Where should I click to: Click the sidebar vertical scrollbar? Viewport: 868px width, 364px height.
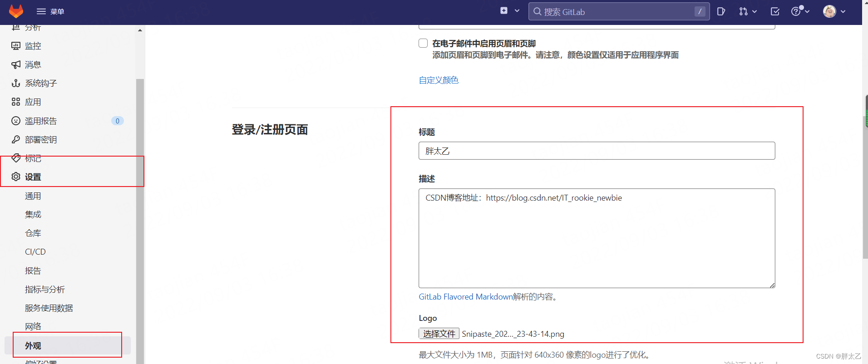coord(140,221)
